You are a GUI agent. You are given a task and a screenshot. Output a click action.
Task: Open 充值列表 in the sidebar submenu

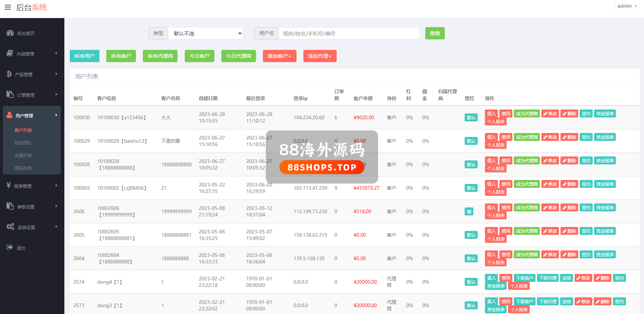(x=23, y=155)
